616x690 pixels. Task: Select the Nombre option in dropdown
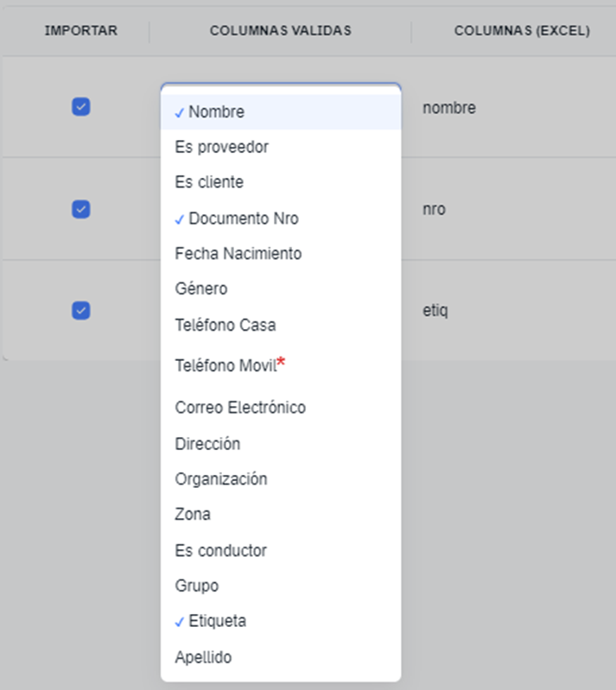pos(216,112)
